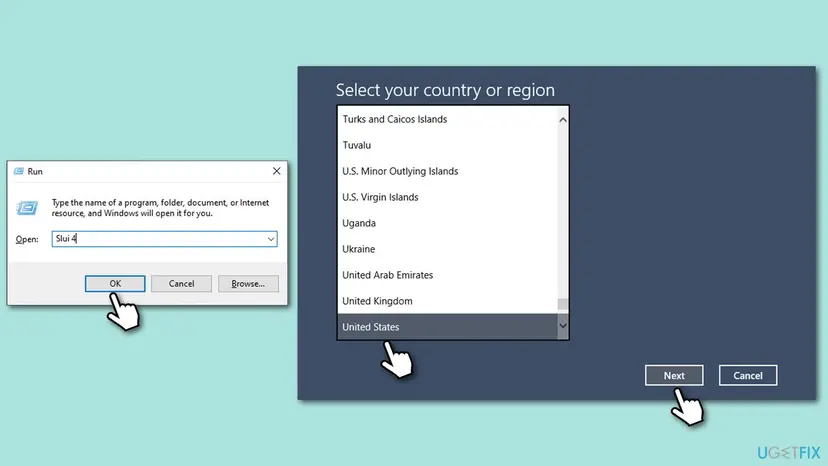The image size is (828, 466).
Task: Pick United Kingdom in the list
Action: [x=447, y=301]
